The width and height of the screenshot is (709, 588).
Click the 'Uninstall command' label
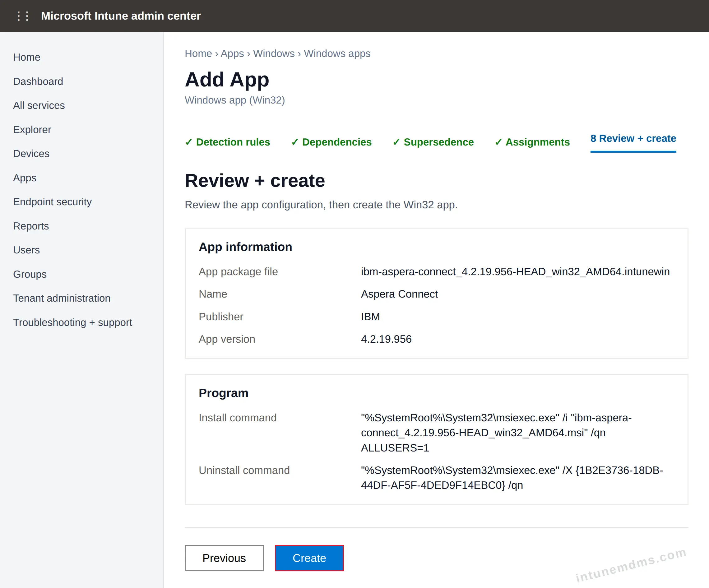point(244,470)
